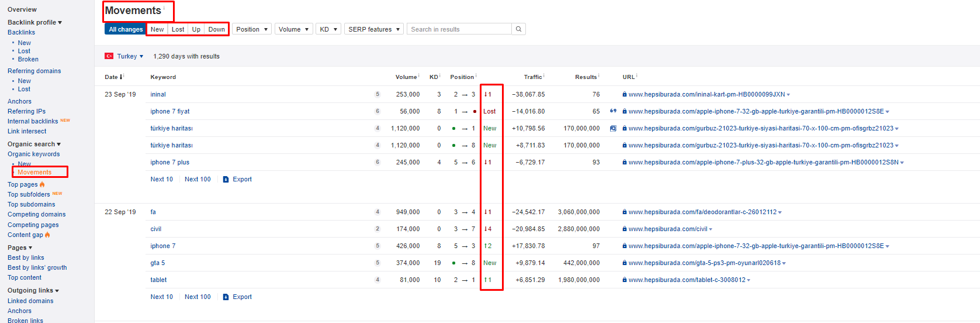Open the Position filter dropdown

click(252, 29)
